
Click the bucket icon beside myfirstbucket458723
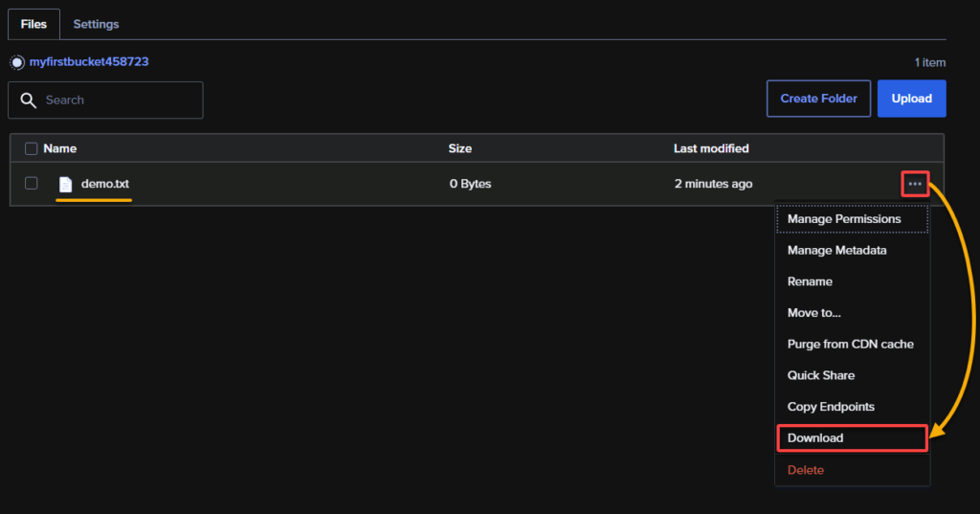(x=17, y=62)
